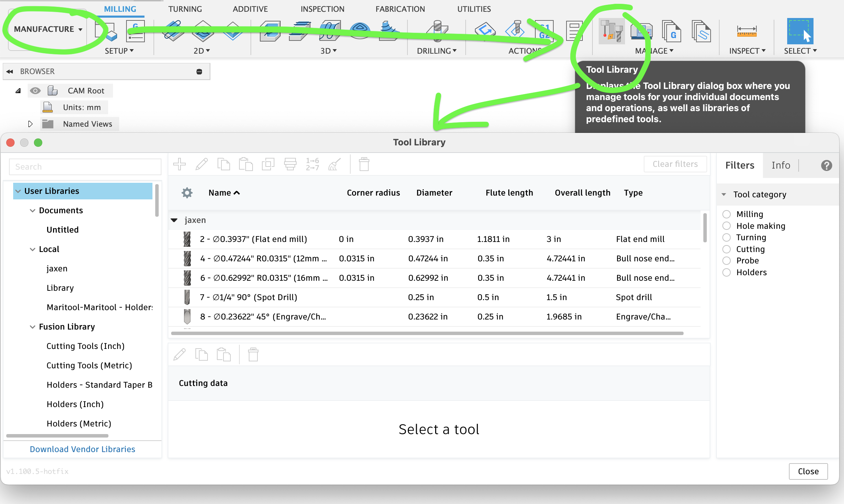Click the delete tool trash icon
Screen dimensions: 844x504
coord(364,164)
